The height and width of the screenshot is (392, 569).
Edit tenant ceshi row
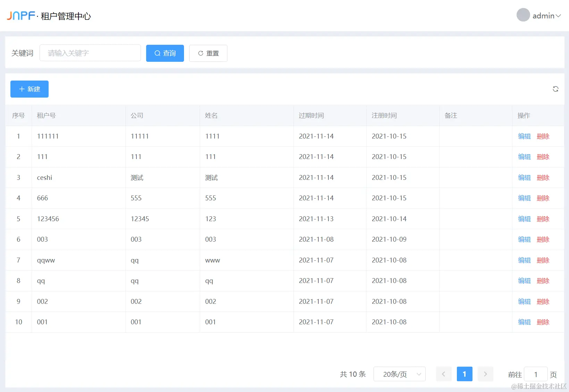524,177
